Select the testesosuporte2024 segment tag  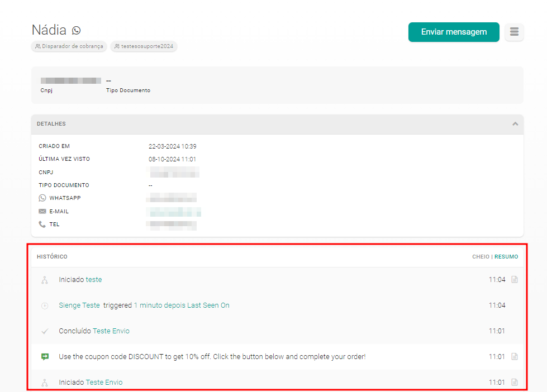click(144, 46)
